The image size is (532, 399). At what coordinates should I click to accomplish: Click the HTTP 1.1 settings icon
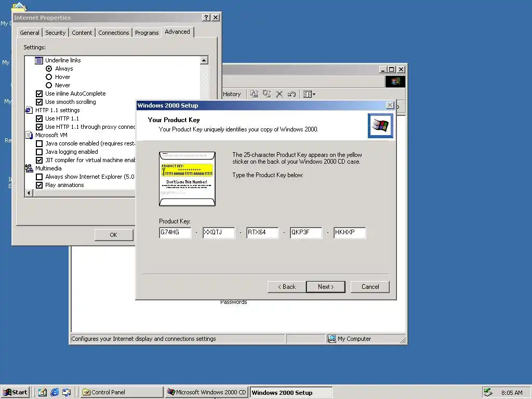[x=29, y=110]
